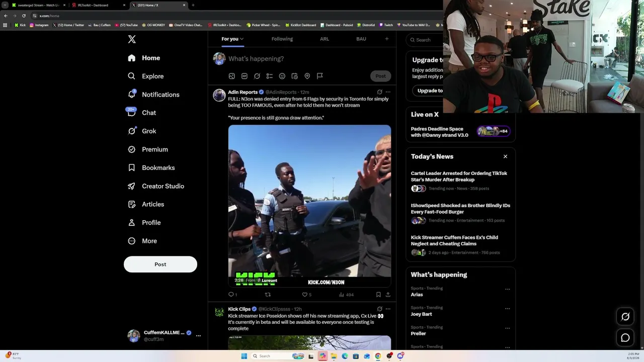Image resolution: width=644 pixels, height=362 pixels.
Task: Add media using the composer image icon
Action: [x=232, y=76]
